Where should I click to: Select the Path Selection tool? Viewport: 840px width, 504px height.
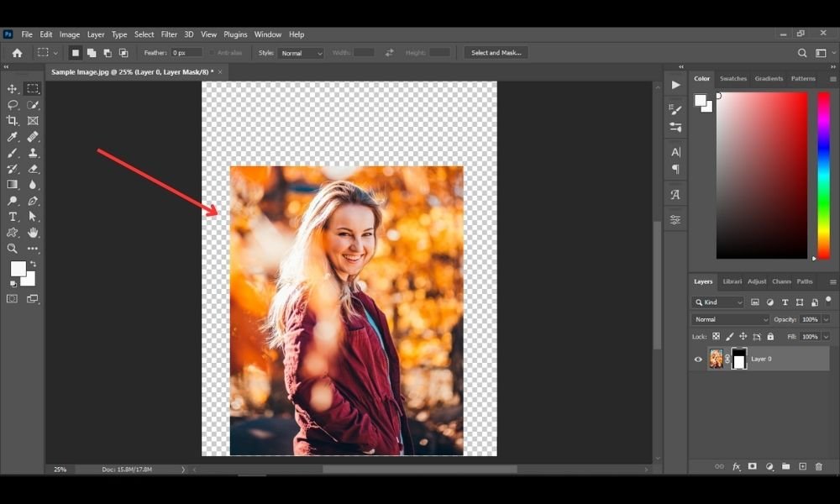(33, 217)
